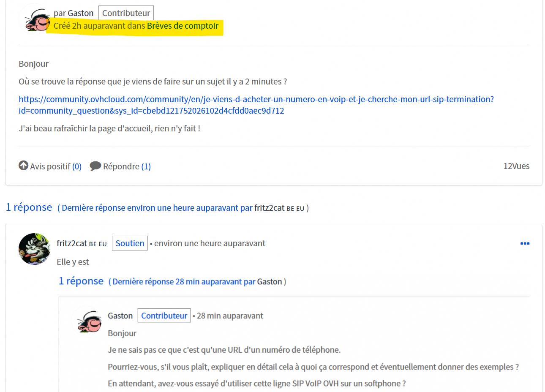Click 'Contributeur' badge beside the question author
Image resolution: width=545 pixels, height=392 pixels.
126,13
